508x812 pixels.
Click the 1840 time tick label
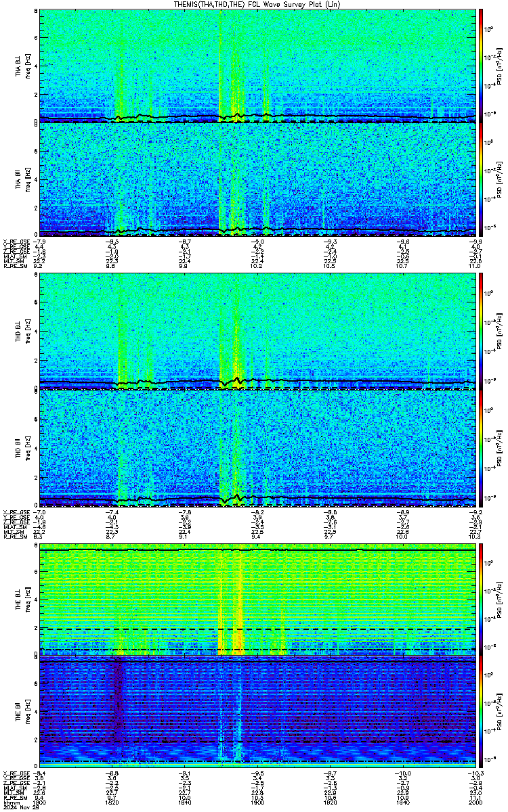click(185, 803)
